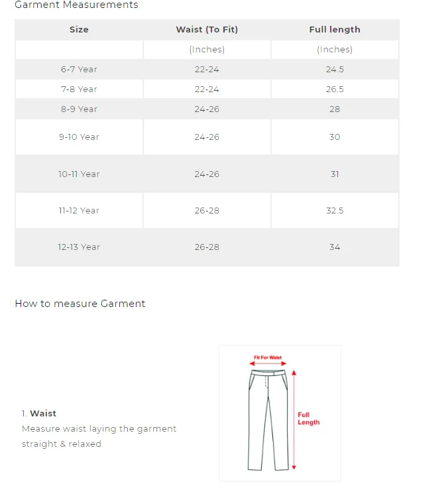Click the 'Waist (To Fit)' column header
Viewport: 448px width, 488px height.
(207, 30)
